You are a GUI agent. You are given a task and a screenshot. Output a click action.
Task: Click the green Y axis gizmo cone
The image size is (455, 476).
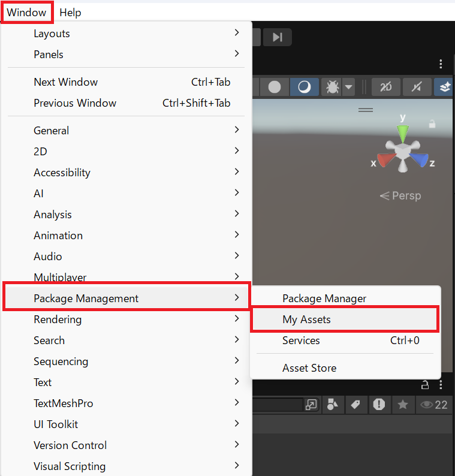coord(403,133)
